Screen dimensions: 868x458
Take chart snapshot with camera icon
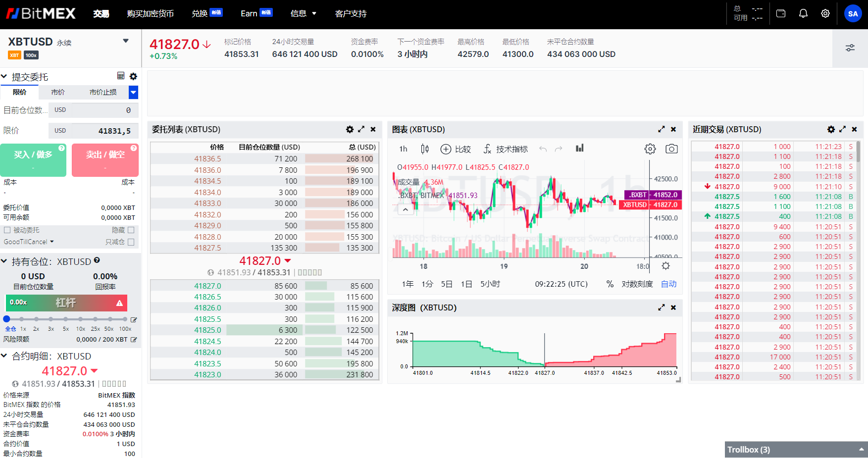pyautogui.click(x=671, y=149)
